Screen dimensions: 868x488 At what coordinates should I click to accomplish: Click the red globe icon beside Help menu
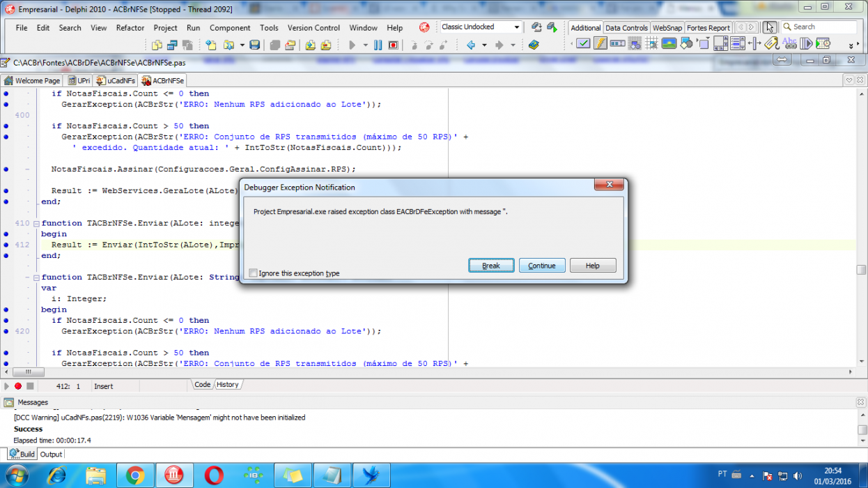tap(424, 27)
